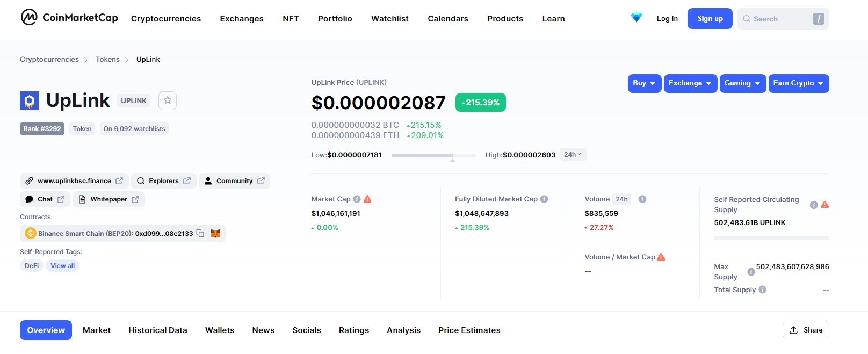Switch to the Market tab
This screenshot has height=354, width=868.
[x=97, y=330]
